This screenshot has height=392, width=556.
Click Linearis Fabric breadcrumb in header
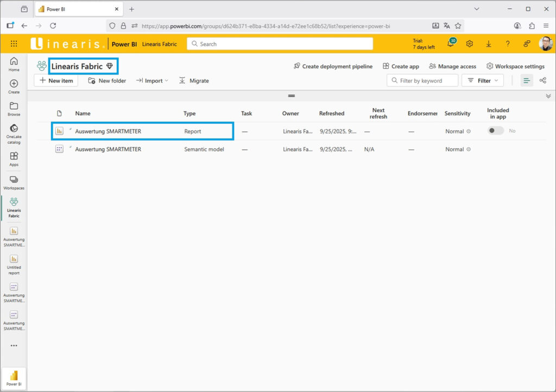point(160,44)
